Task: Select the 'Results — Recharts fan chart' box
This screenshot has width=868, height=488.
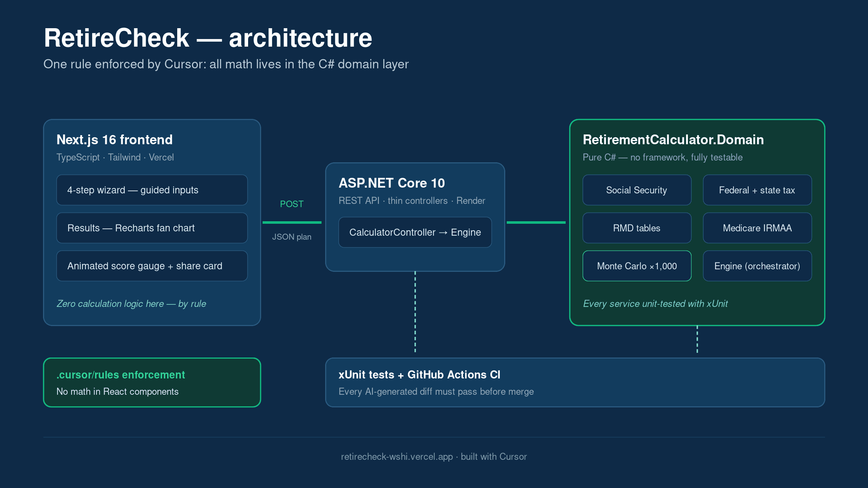Action: (152, 228)
